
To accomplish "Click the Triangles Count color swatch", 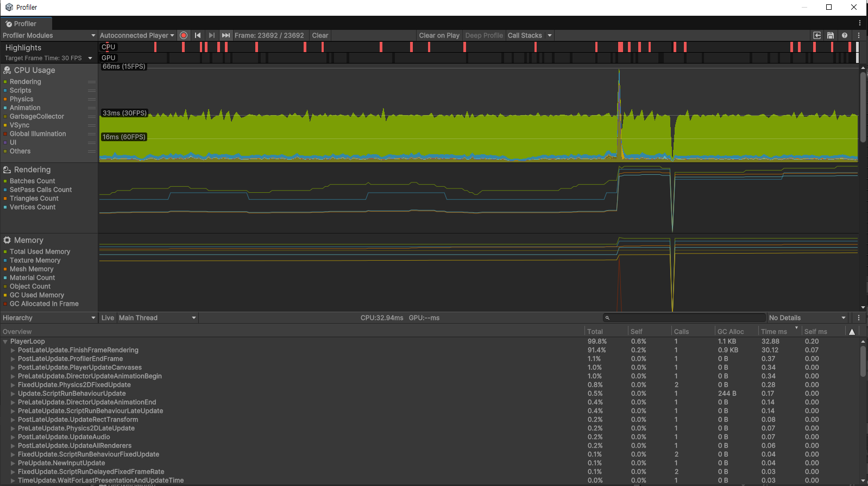I will pos(5,199).
